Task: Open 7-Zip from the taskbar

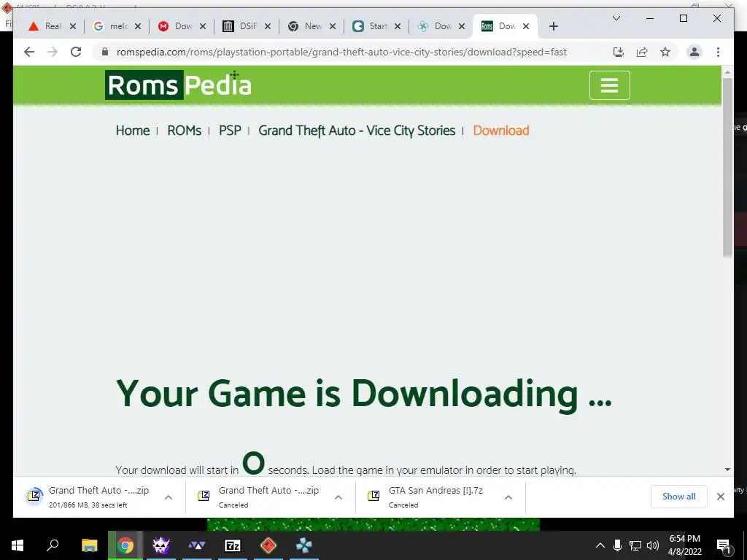Action: coord(233,545)
